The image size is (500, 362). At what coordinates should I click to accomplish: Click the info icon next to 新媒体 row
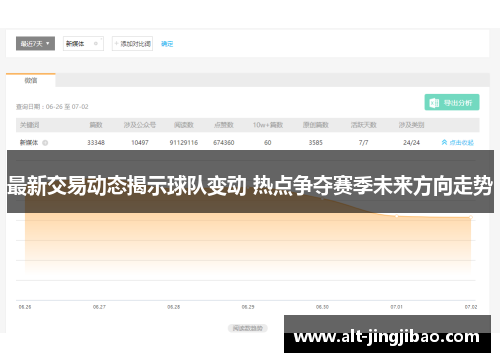click(x=45, y=143)
